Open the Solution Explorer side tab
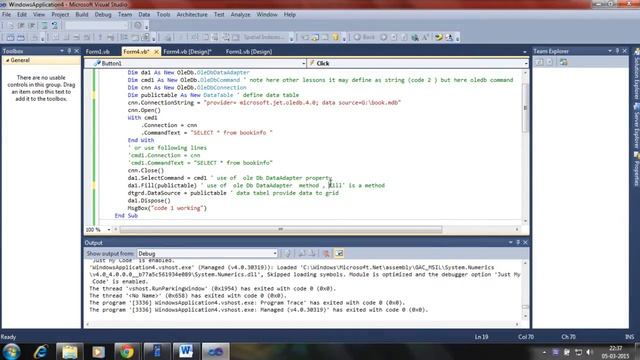 [x=636, y=74]
